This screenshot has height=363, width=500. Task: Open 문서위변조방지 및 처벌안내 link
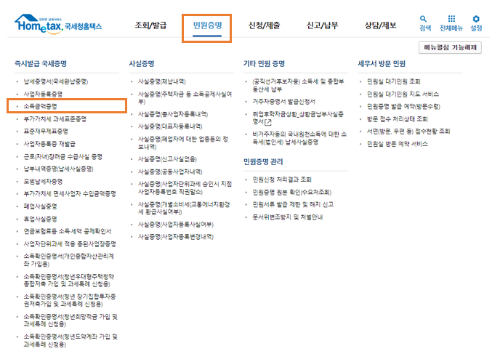[287, 217]
